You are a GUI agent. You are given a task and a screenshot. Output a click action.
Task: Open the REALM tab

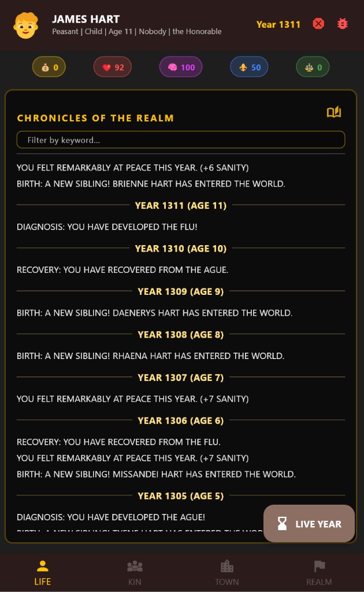[x=319, y=572]
